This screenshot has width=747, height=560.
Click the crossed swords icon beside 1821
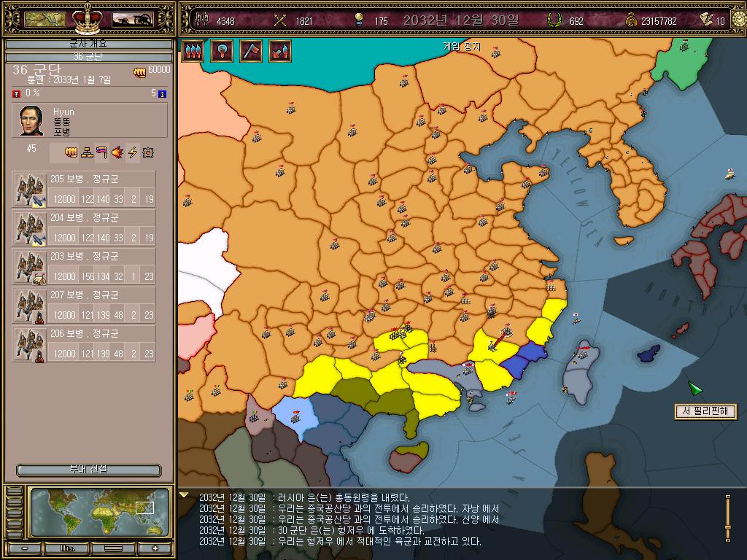tap(280, 20)
